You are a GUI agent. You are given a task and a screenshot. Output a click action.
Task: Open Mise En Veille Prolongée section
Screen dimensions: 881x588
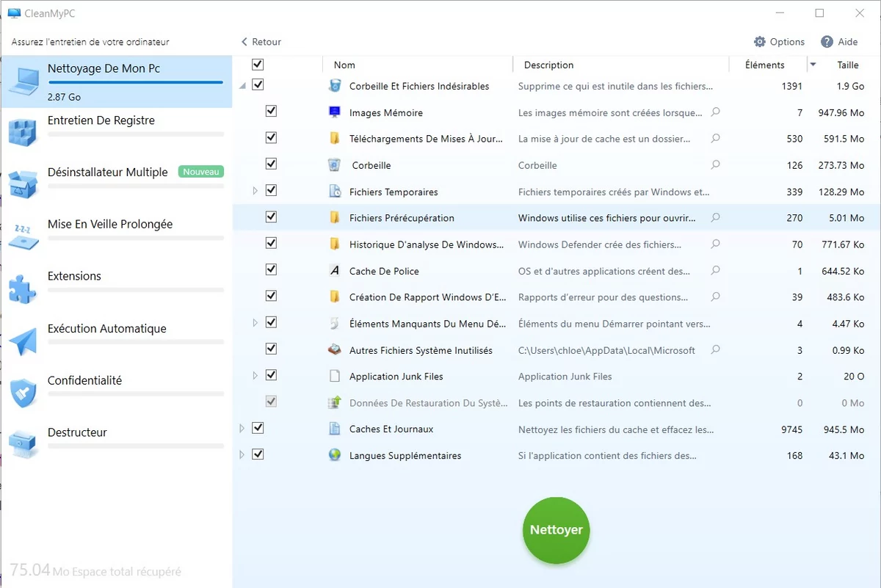click(x=117, y=236)
